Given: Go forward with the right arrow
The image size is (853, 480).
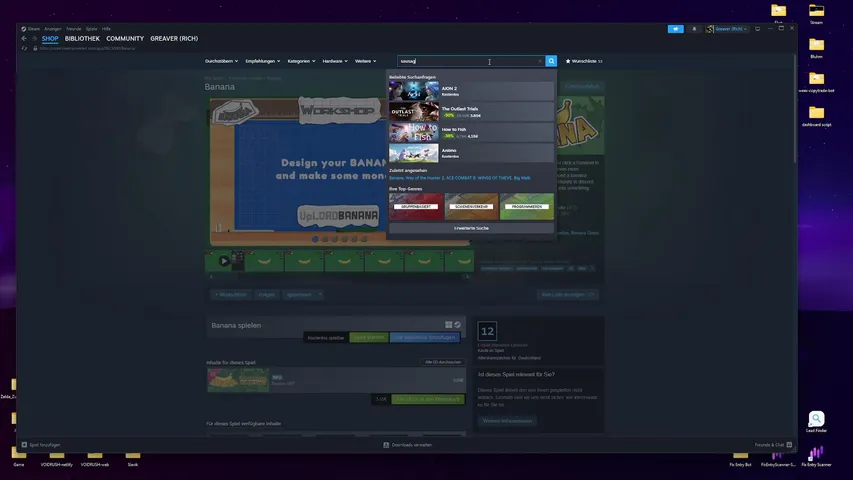Looking at the screenshot, I should pos(34,39).
